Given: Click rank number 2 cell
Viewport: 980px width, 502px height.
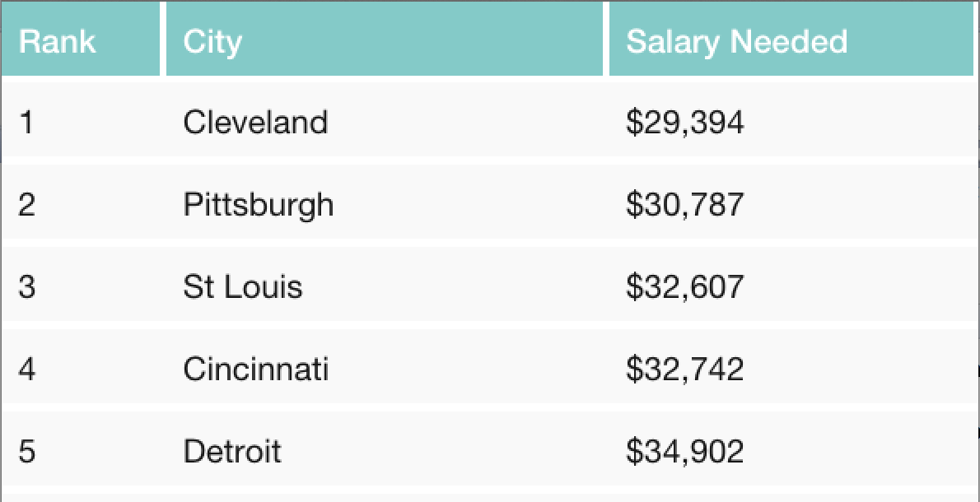Looking at the screenshot, I should pyautogui.click(x=27, y=204).
